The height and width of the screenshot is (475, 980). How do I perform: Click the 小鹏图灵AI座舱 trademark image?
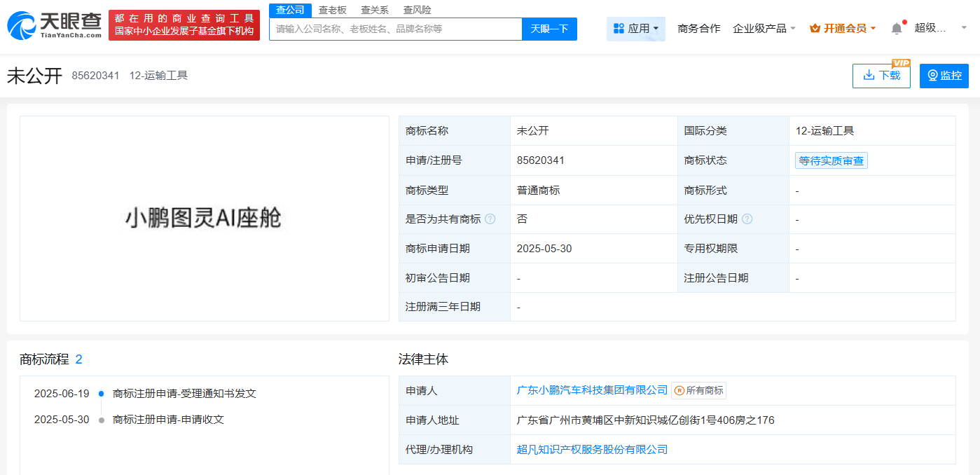(204, 219)
